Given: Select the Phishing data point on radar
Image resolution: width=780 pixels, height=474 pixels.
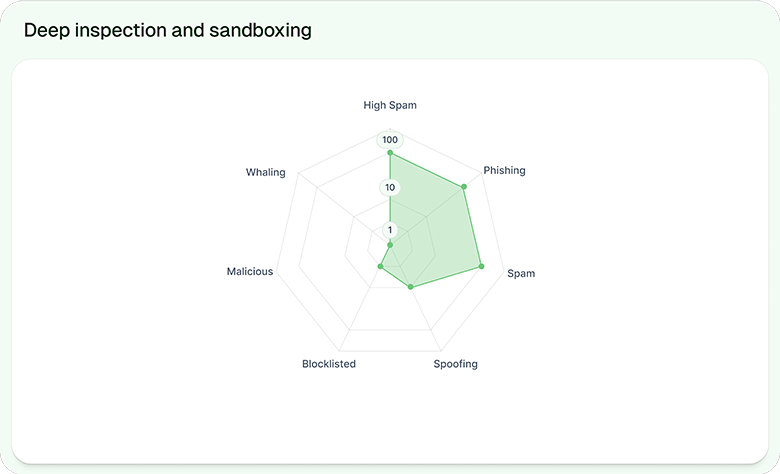Looking at the screenshot, I should click(465, 186).
